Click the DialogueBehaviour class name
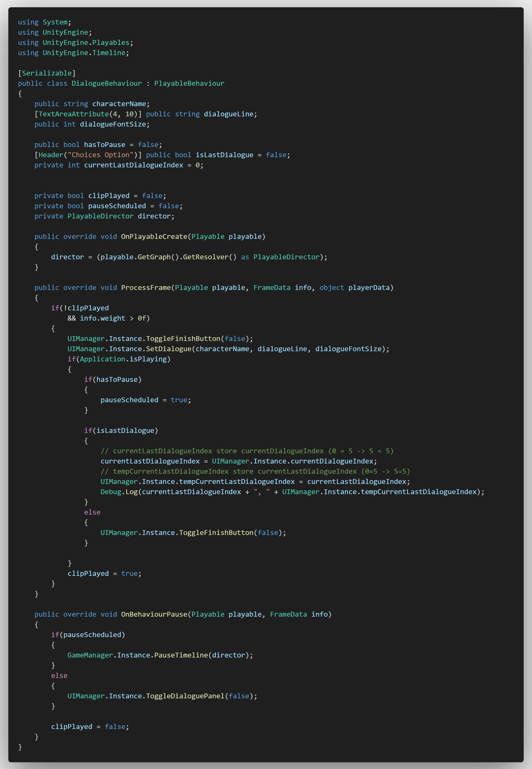Image resolution: width=532 pixels, height=769 pixels. coord(106,83)
